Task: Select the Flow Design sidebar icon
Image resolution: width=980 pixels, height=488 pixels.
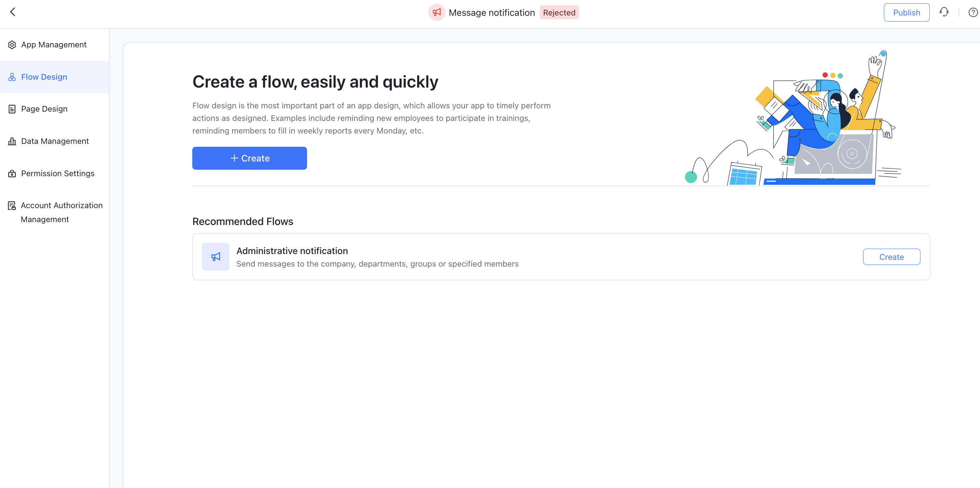Action: [11, 76]
